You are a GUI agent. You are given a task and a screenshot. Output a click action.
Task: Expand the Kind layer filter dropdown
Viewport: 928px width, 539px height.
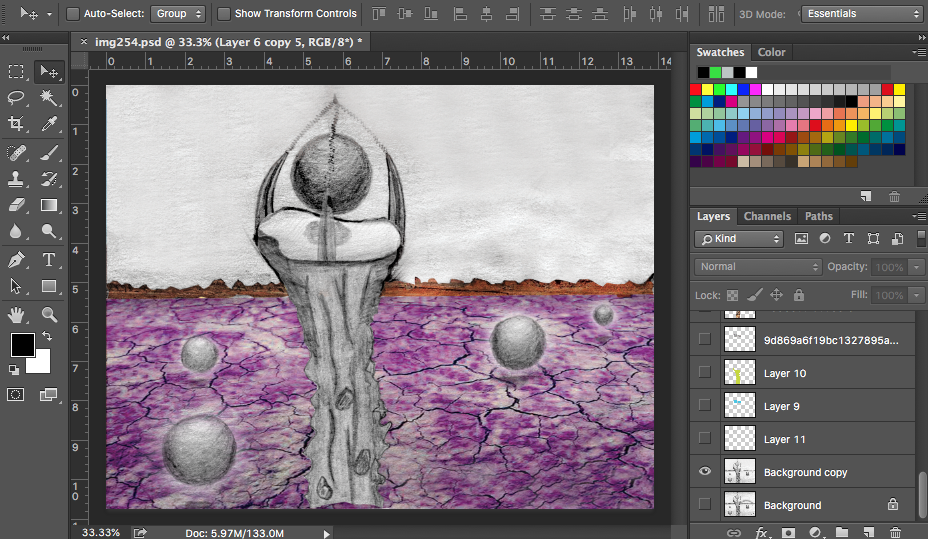(x=740, y=239)
